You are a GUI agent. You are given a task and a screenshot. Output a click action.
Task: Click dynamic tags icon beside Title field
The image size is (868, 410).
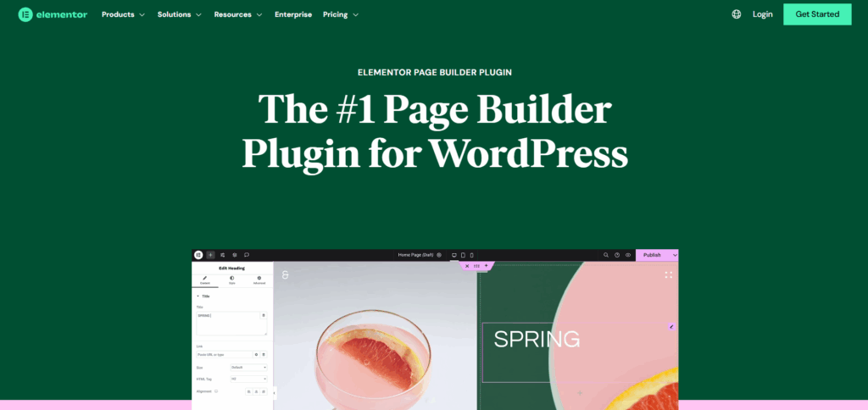click(264, 315)
